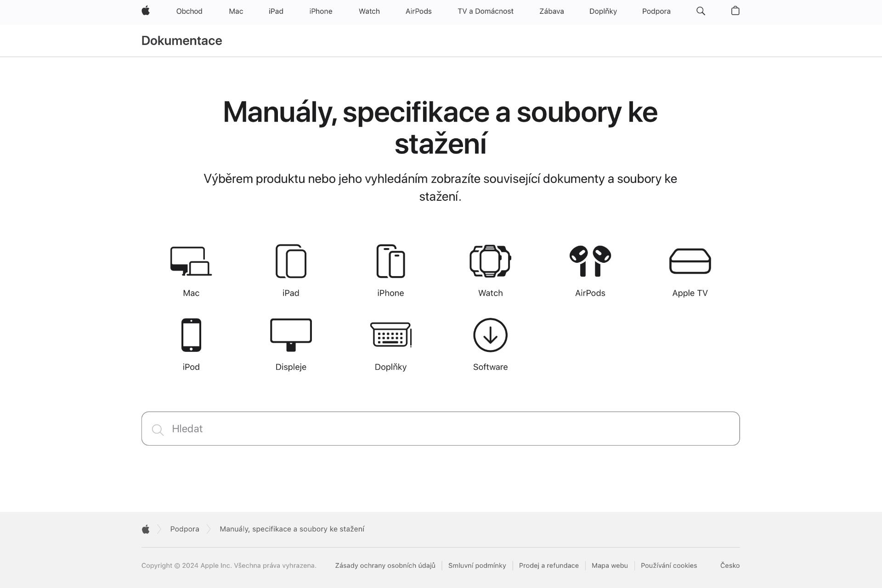Open Zásady ochrany osobních údajů link
Image resolution: width=882 pixels, height=588 pixels.
click(385, 565)
